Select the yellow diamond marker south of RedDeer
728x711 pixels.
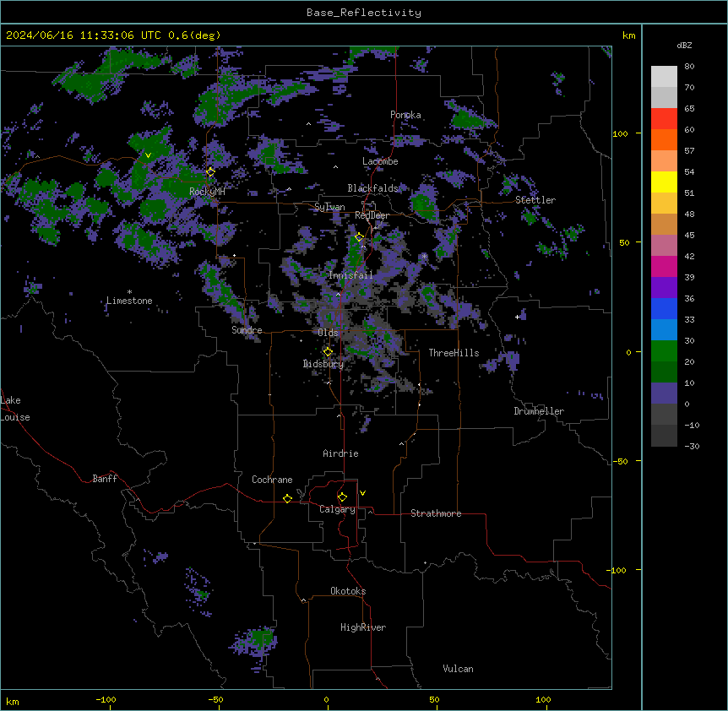pos(359,237)
